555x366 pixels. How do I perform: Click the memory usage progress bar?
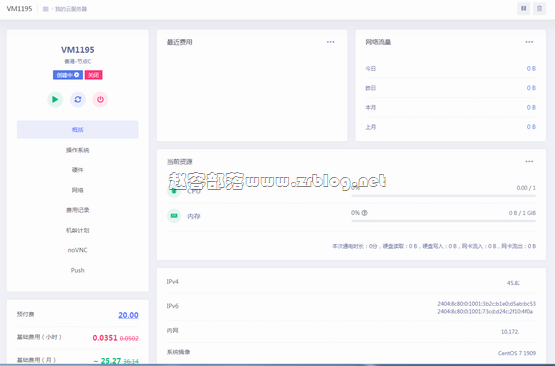(x=443, y=221)
